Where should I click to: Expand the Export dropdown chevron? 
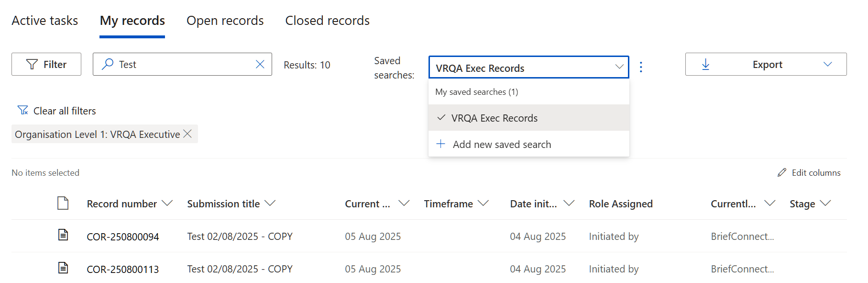point(828,64)
